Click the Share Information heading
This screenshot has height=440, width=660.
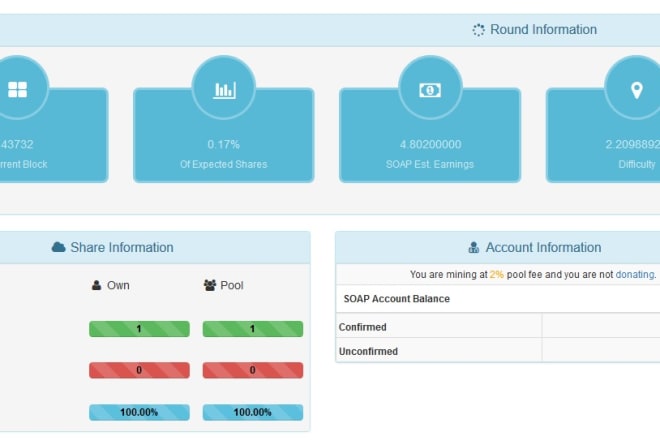(x=122, y=247)
